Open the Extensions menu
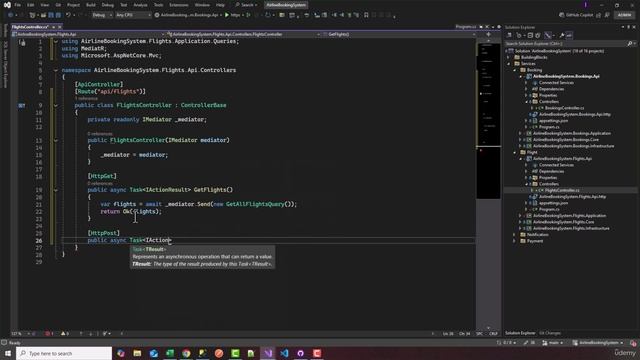Viewport: 640px width, 360px height. (179, 5)
